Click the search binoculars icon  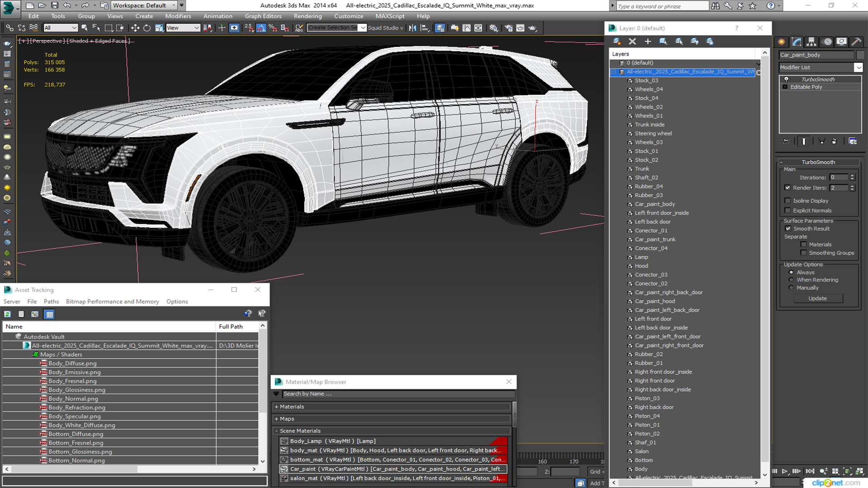pos(715,6)
